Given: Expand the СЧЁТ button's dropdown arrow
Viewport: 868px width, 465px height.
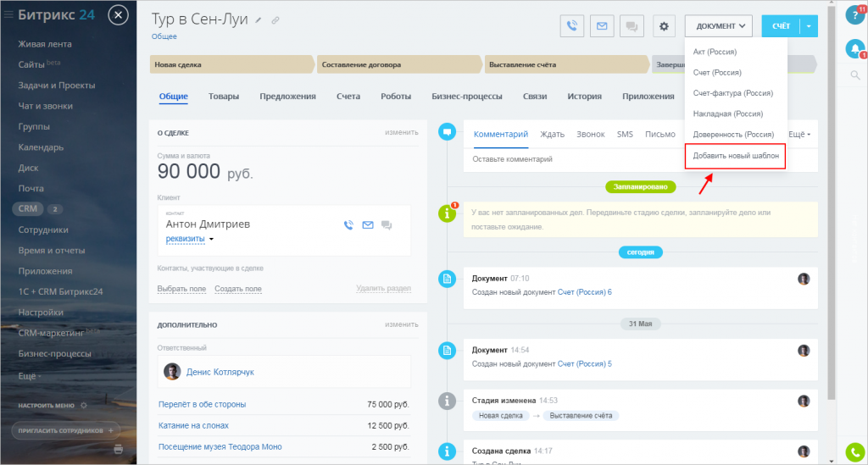Looking at the screenshot, I should tap(809, 26).
